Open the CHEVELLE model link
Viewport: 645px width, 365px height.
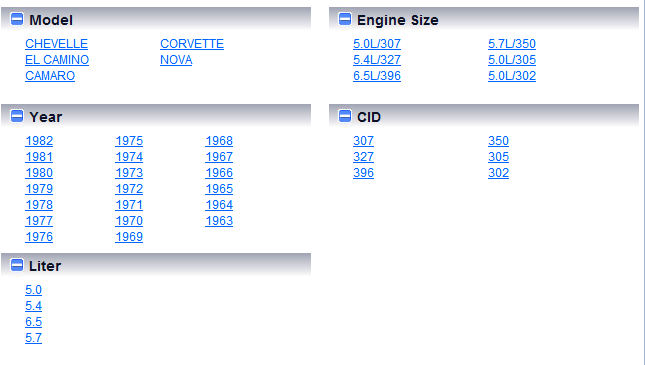pyautogui.click(x=56, y=44)
